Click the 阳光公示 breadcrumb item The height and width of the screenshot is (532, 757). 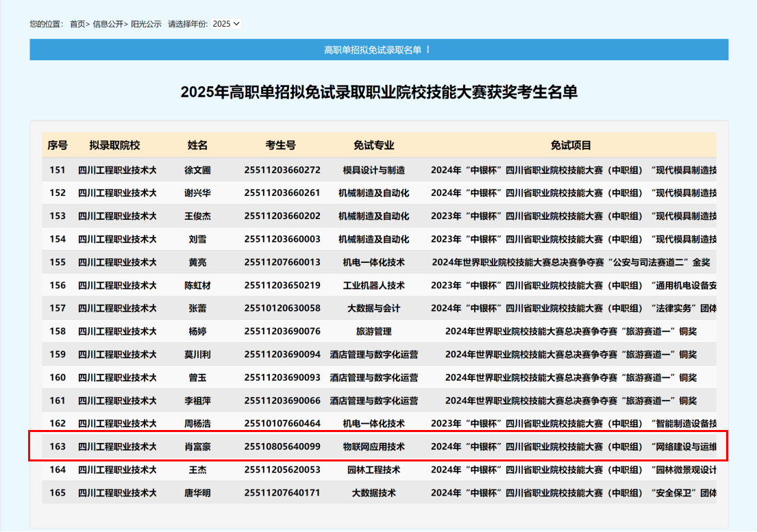point(147,24)
